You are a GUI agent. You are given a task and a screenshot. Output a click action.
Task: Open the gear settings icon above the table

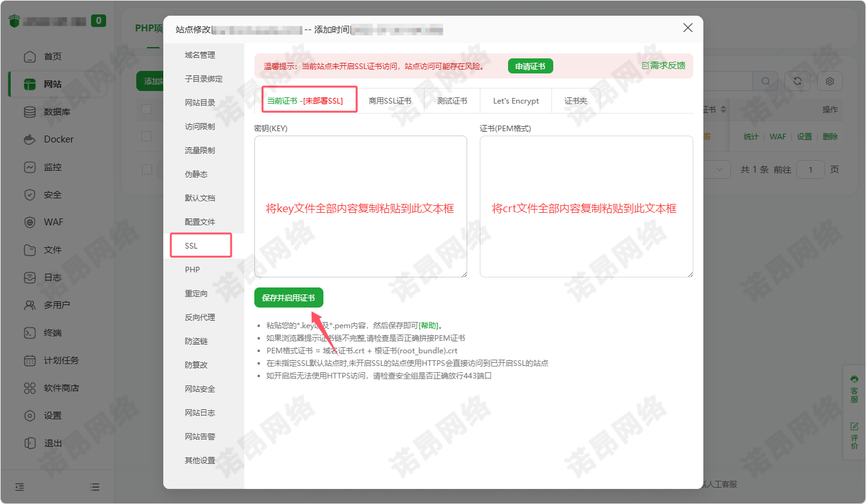point(830,81)
